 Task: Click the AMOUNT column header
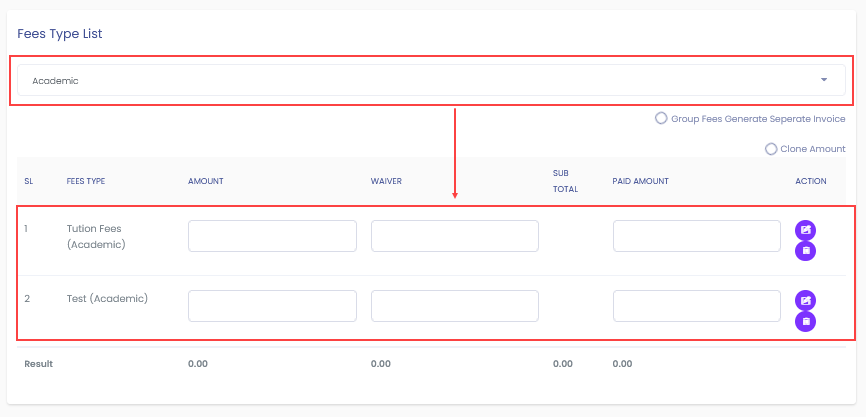tap(205, 181)
